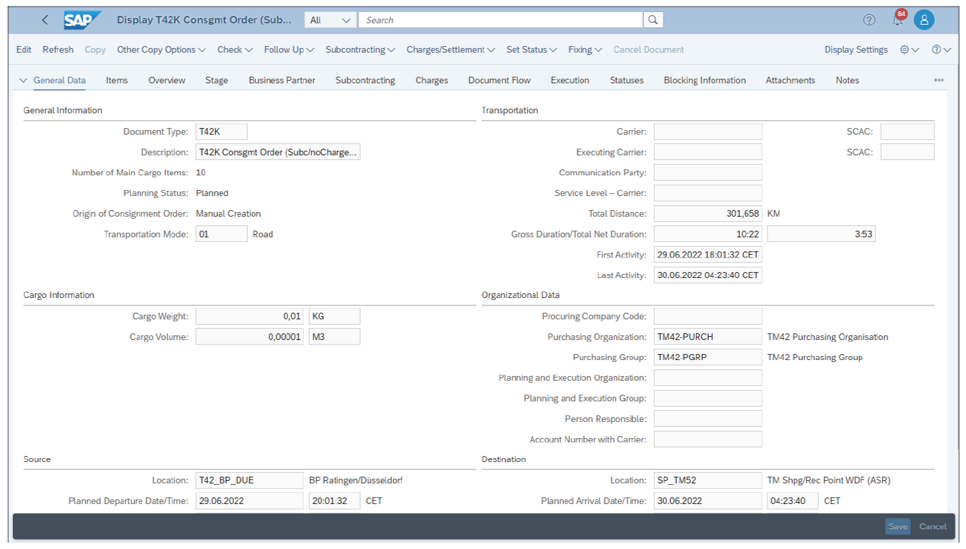The image size is (966, 549).
Task: Open the Subcontracting toolbar dropdown
Action: tap(360, 50)
